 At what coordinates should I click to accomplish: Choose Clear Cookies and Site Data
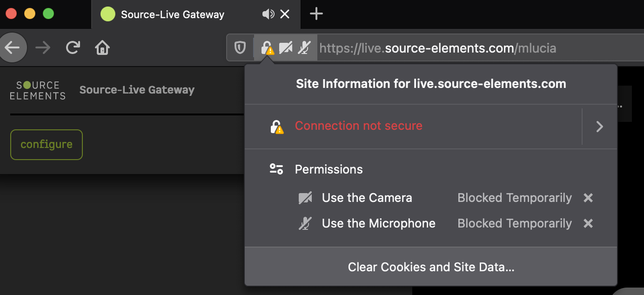tap(431, 267)
